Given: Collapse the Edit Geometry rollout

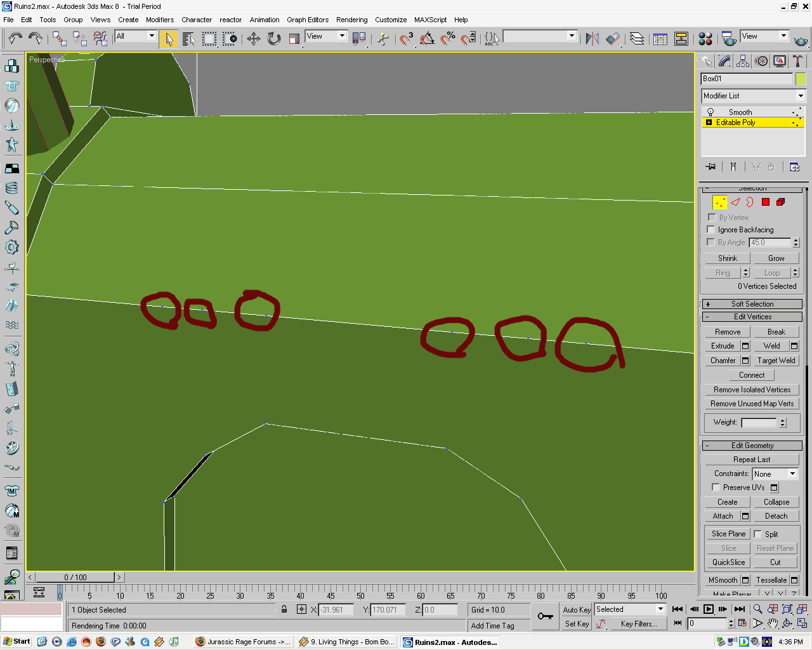Looking at the screenshot, I should pos(752,446).
